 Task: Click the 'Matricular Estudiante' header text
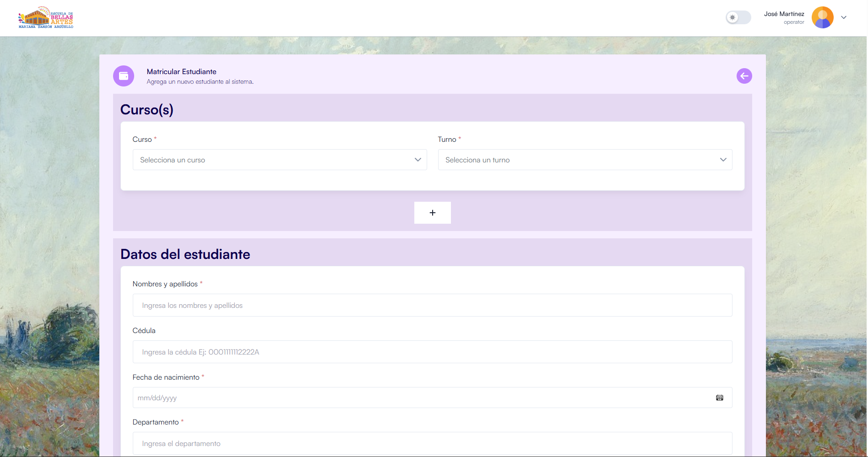coord(181,71)
